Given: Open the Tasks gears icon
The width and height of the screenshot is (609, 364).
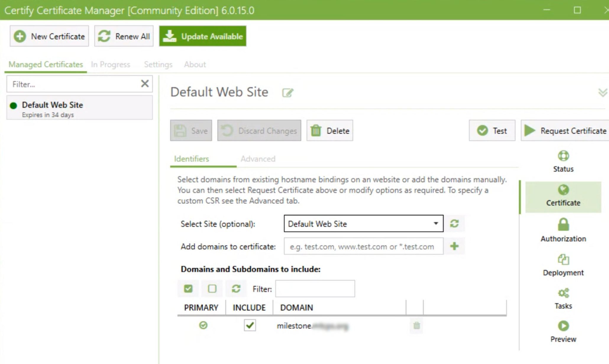Looking at the screenshot, I should tap(563, 293).
